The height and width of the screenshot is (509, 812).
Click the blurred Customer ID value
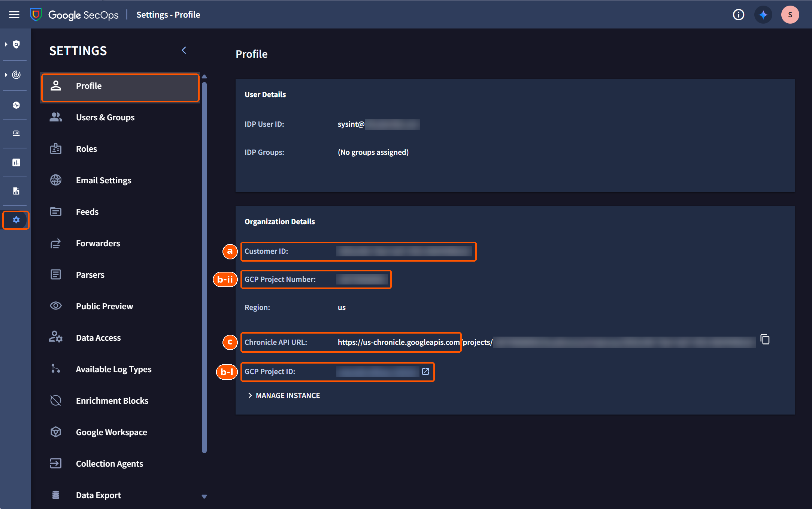click(x=404, y=251)
